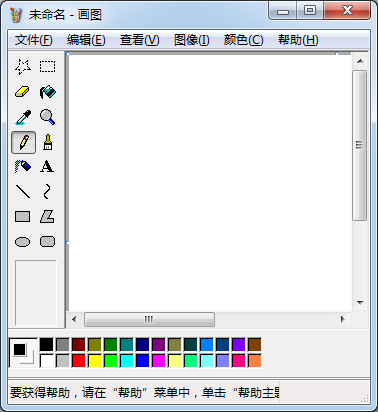Image resolution: width=378 pixels, height=412 pixels.
Task: Open the 帮助(H) menu
Action: click(x=298, y=40)
